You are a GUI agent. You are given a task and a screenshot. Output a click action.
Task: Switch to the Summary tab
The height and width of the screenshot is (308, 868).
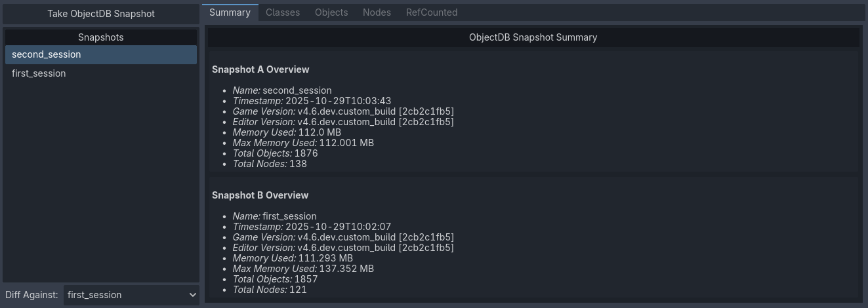(230, 12)
